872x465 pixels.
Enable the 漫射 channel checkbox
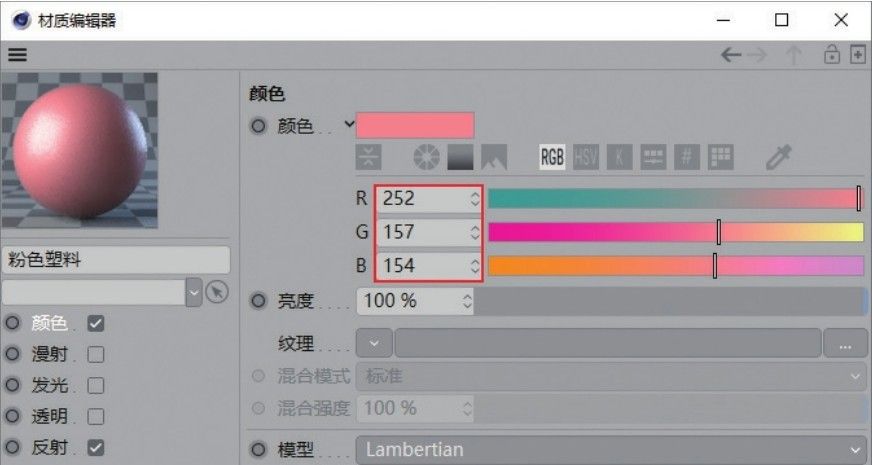[x=96, y=354]
